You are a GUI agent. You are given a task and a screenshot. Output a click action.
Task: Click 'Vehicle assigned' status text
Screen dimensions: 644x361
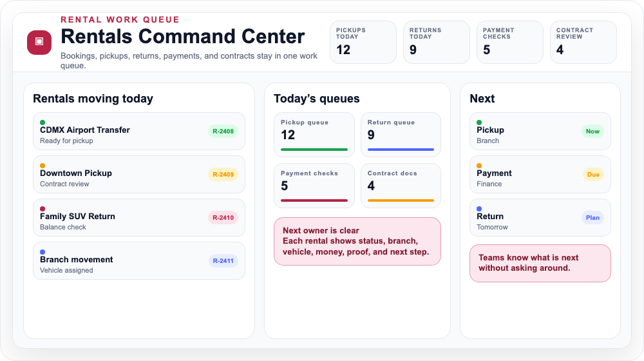66,270
